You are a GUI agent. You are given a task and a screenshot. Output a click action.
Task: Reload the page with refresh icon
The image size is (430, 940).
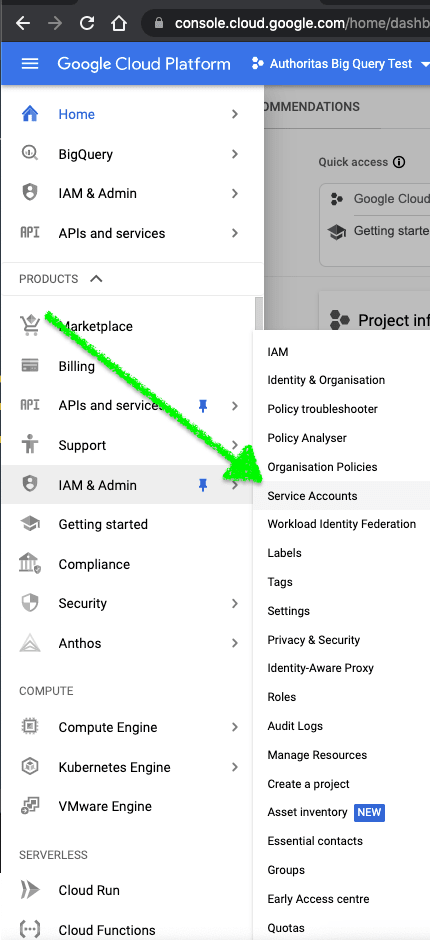pyautogui.click(x=87, y=23)
